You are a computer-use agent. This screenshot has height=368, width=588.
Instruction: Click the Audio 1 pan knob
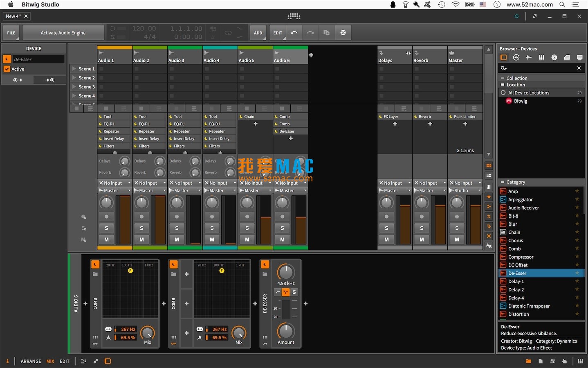(106, 203)
